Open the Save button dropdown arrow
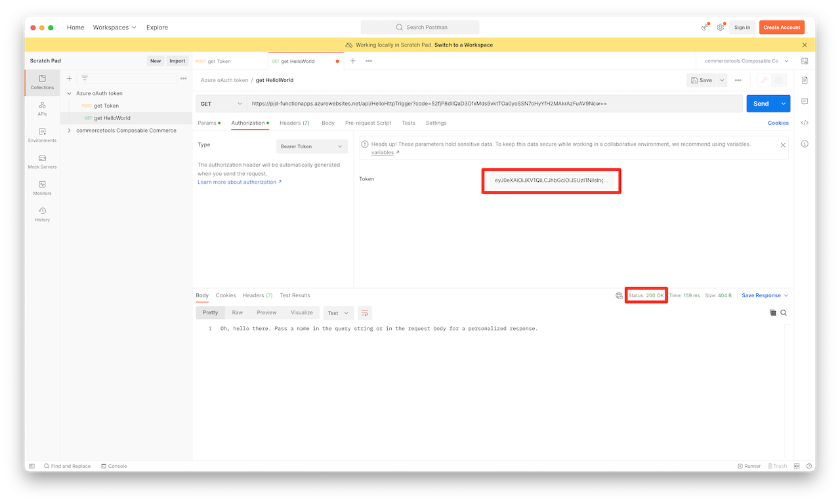The height and width of the screenshot is (504, 840). click(x=722, y=80)
